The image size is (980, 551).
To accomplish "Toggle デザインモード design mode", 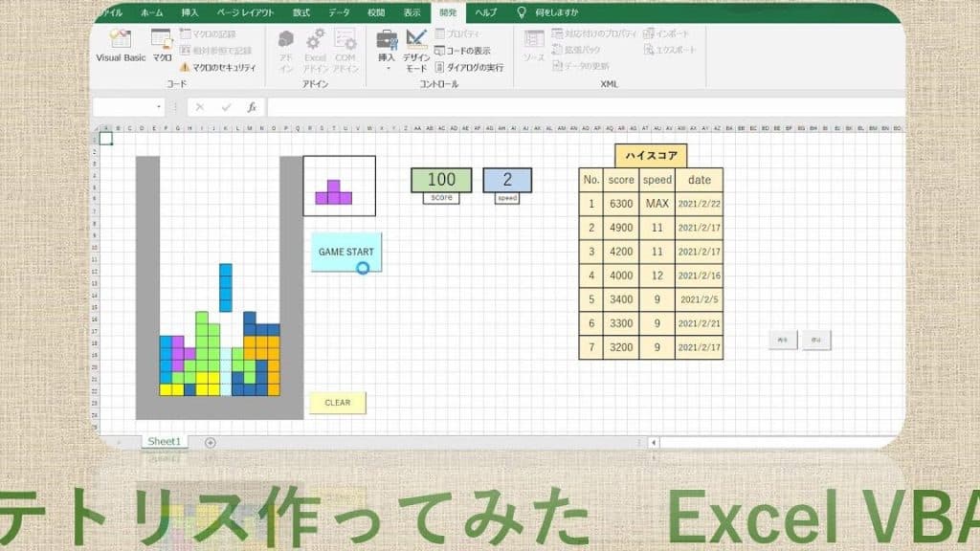I will pyautogui.click(x=416, y=52).
